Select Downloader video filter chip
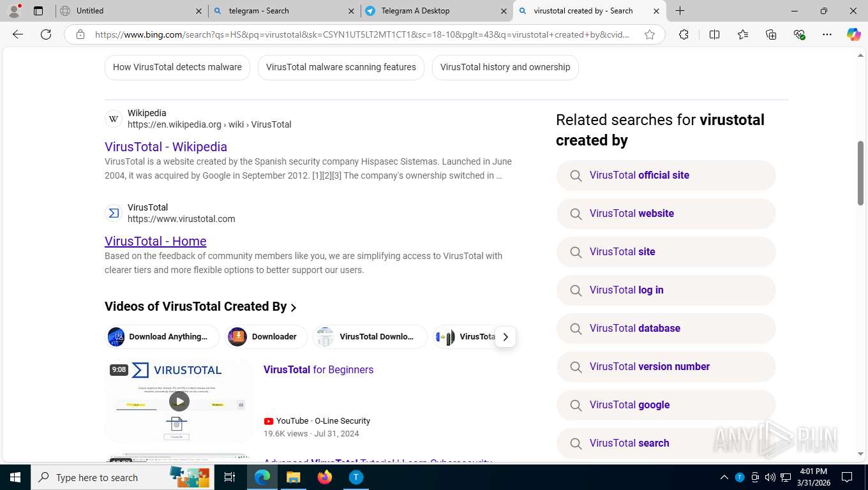 point(266,337)
